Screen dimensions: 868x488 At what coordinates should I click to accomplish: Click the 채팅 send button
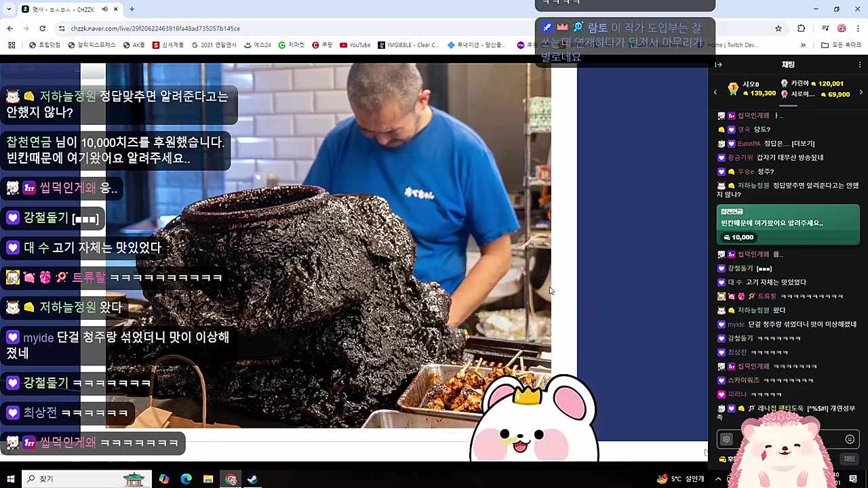click(849, 459)
